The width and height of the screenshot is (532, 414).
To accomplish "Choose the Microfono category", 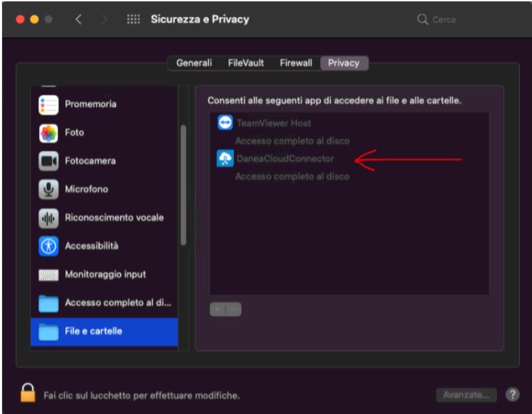I will (104, 190).
